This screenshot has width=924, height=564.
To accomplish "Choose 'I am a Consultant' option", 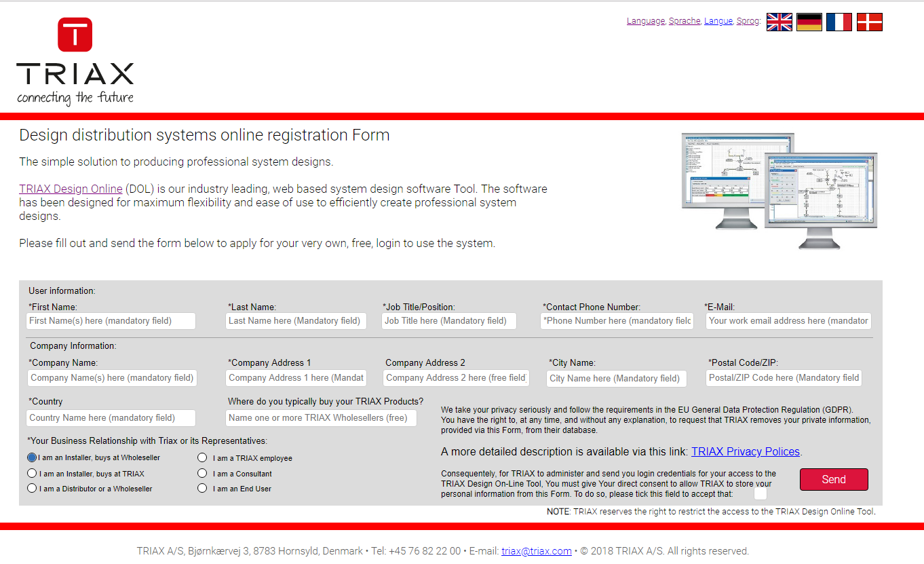I will point(202,473).
